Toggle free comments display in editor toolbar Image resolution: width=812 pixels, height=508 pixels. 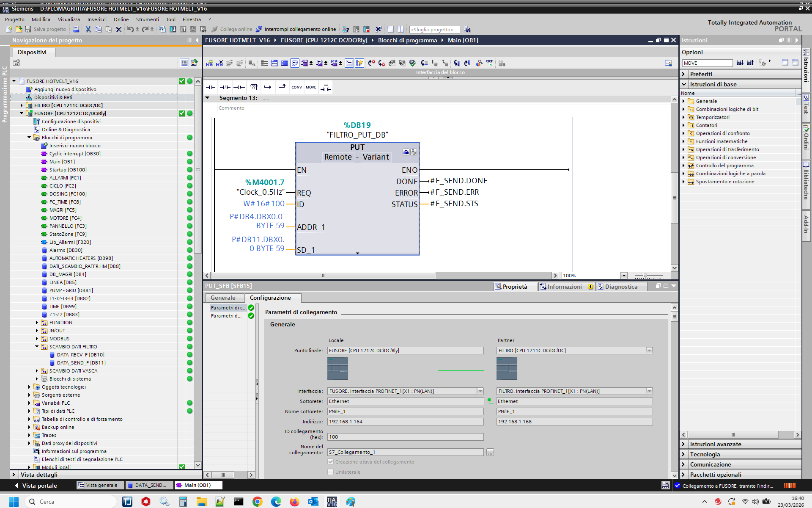click(295, 63)
